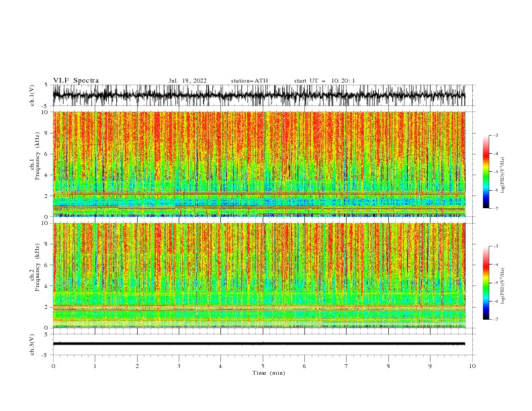This screenshot has width=532, height=411.
Task: Click the "-3" tick on lower colorbar
Action: click(x=496, y=246)
